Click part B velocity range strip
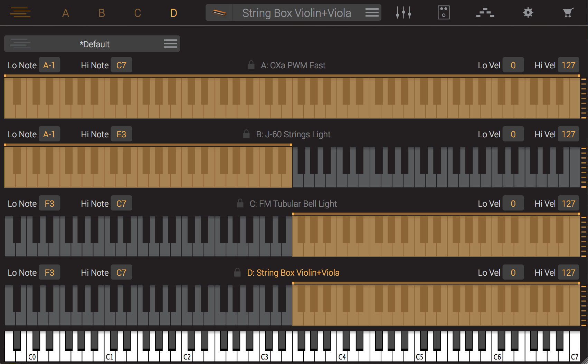Image resolution: width=588 pixels, height=364 pixels. pos(584,167)
